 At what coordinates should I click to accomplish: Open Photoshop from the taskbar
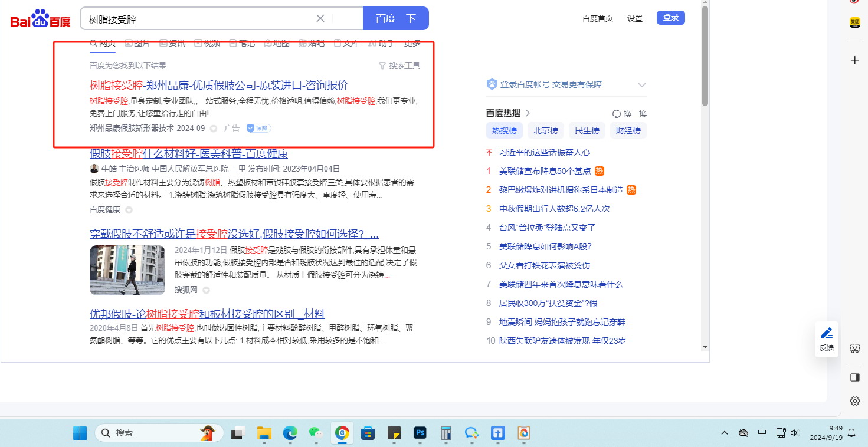(x=420, y=433)
